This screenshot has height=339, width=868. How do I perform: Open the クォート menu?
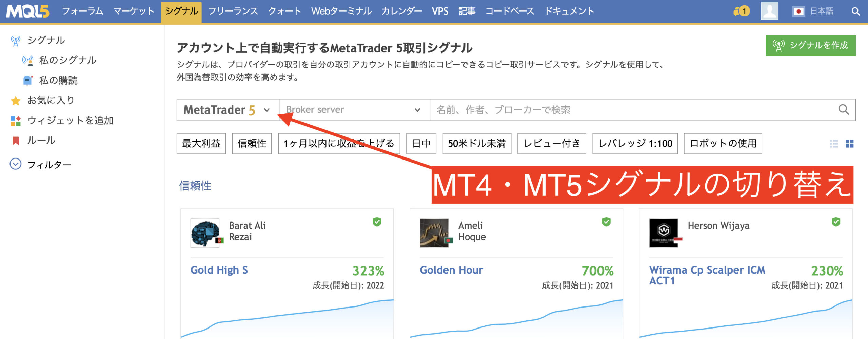click(285, 11)
